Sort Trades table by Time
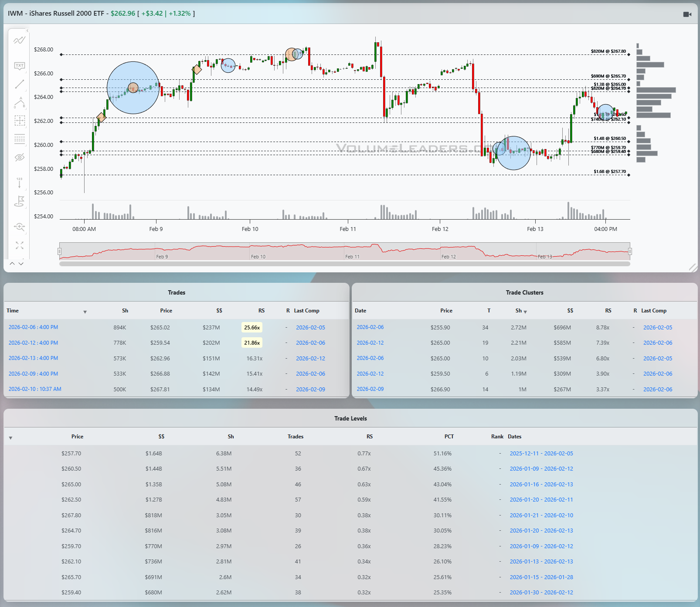 coord(12,311)
